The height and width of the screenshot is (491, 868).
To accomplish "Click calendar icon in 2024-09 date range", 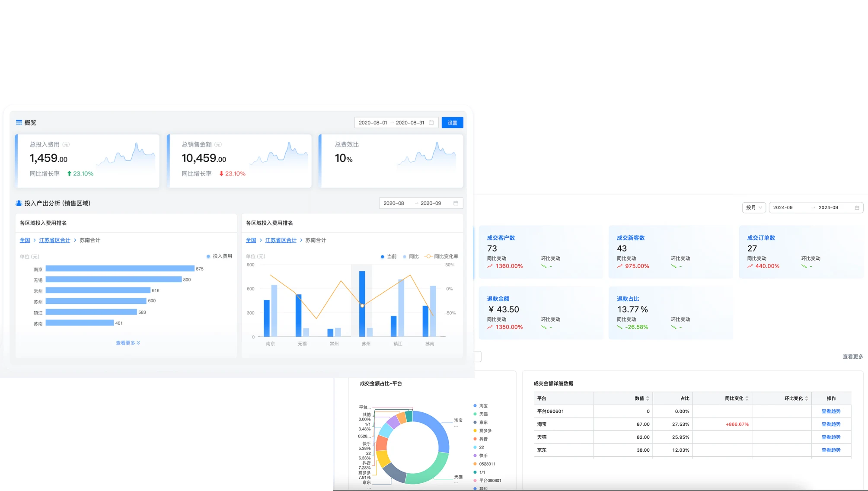I will point(857,207).
